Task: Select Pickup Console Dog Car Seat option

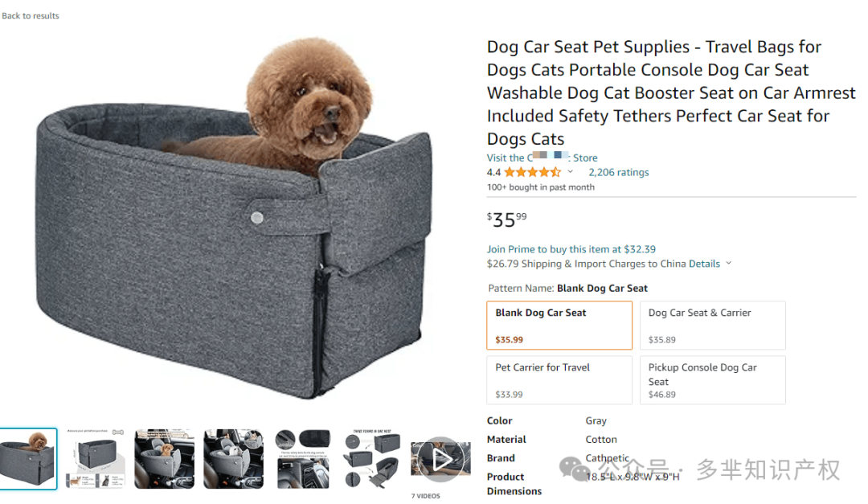Action: [712, 380]
